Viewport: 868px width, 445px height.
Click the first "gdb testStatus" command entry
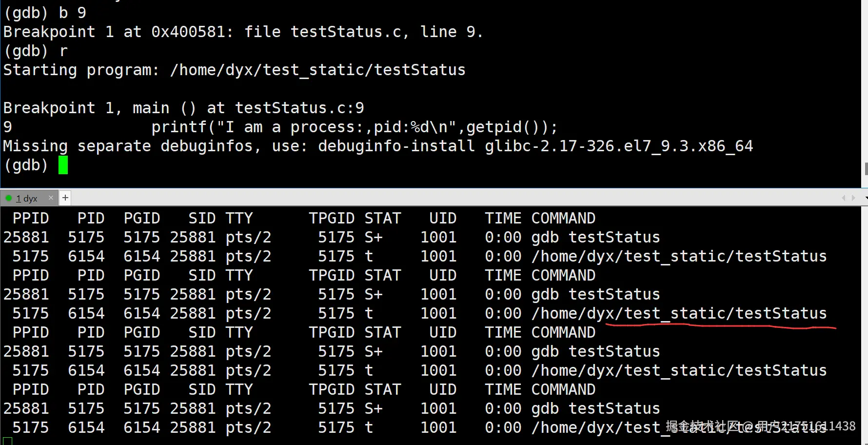pyautogui.click(x=595, y=237)
